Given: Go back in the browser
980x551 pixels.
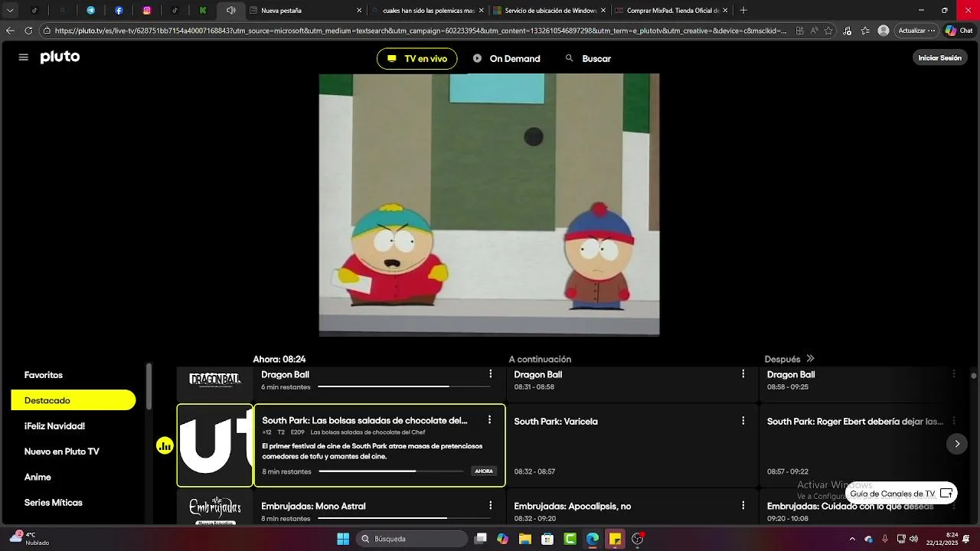Looking at the screenshot, I should click(x=10, y=31).
